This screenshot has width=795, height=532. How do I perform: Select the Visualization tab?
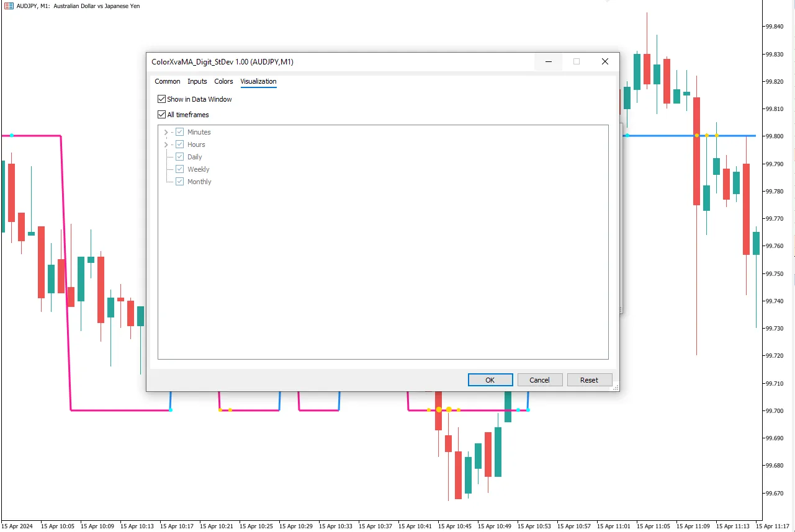258,81
